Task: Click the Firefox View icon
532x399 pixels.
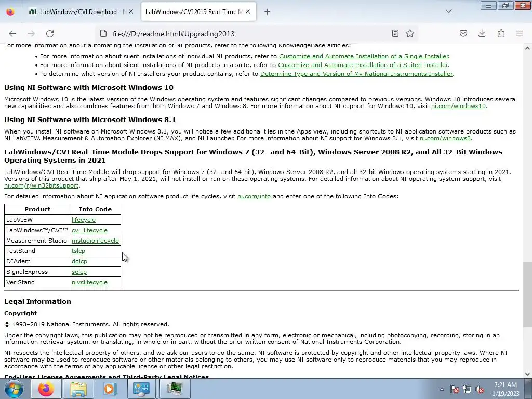Action: click(10, 11)
